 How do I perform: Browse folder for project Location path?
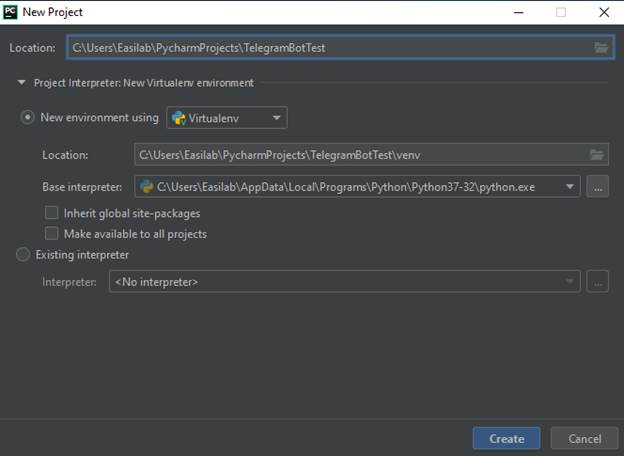(600, 48)
